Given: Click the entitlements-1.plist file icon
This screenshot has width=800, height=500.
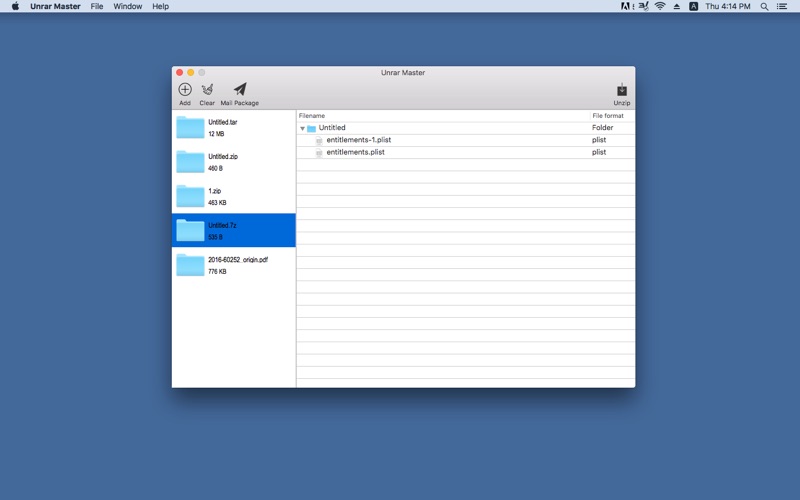Looking at the screenshot, I should pyautogui.click(x=319, y=140).
